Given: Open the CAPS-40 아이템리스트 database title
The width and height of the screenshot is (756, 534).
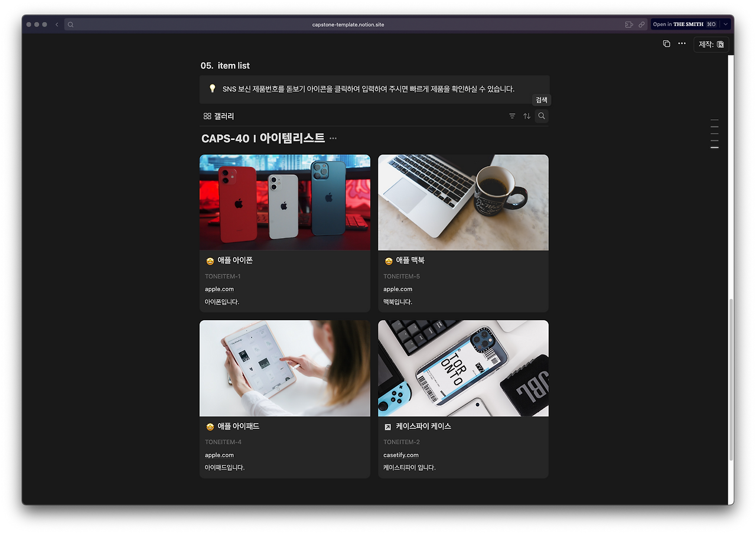Looking at the screenshot, I should (263, 138).
